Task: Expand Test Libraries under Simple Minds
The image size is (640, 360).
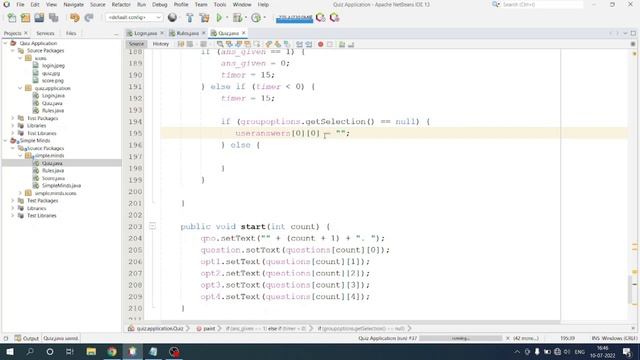Action: click(x=13, y=216)
